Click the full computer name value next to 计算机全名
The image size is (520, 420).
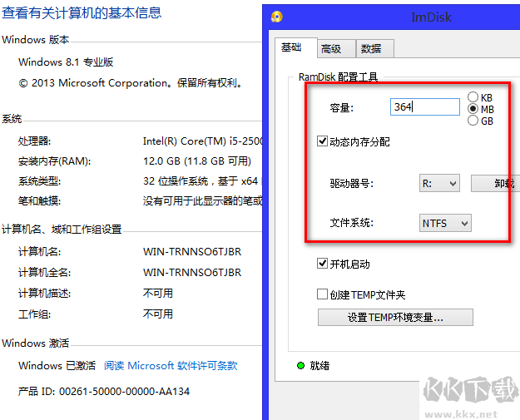(x=192, y=272)
